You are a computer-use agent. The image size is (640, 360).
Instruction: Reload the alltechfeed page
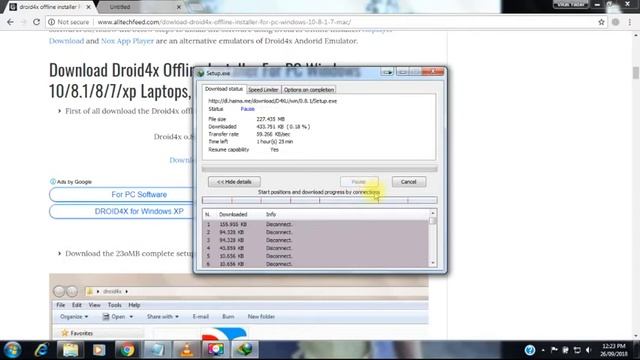tap(36, 22)
